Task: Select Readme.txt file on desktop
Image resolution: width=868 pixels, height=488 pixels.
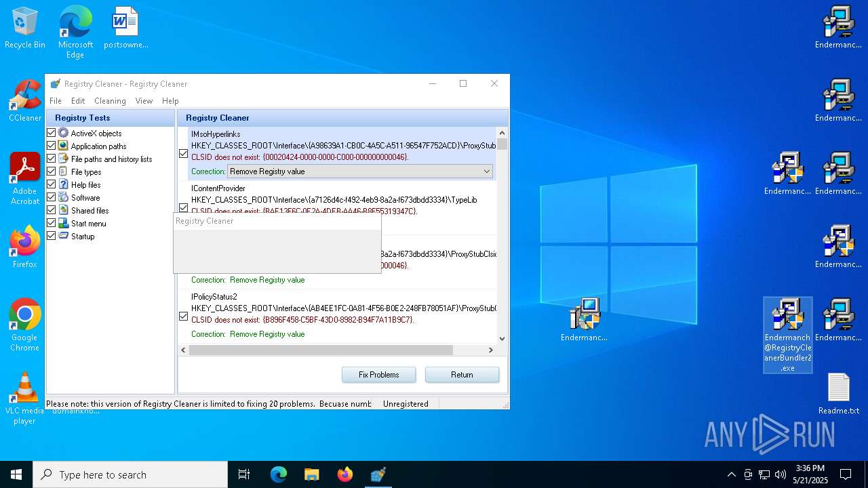Action: coord(839,394)
